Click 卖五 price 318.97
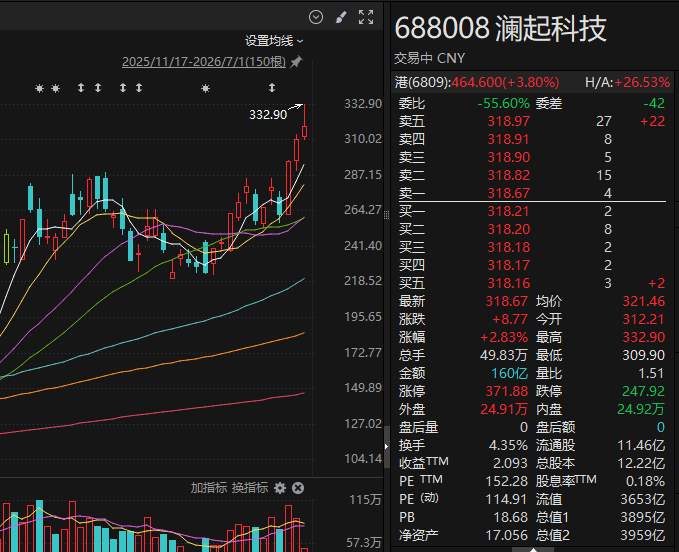The height and width of the screenshot is (552, 679). 508,121
